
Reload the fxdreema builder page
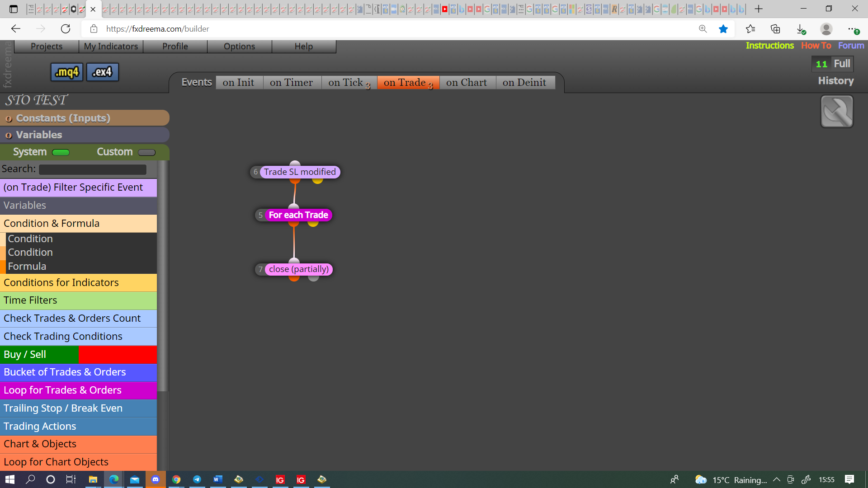(66, 29)
